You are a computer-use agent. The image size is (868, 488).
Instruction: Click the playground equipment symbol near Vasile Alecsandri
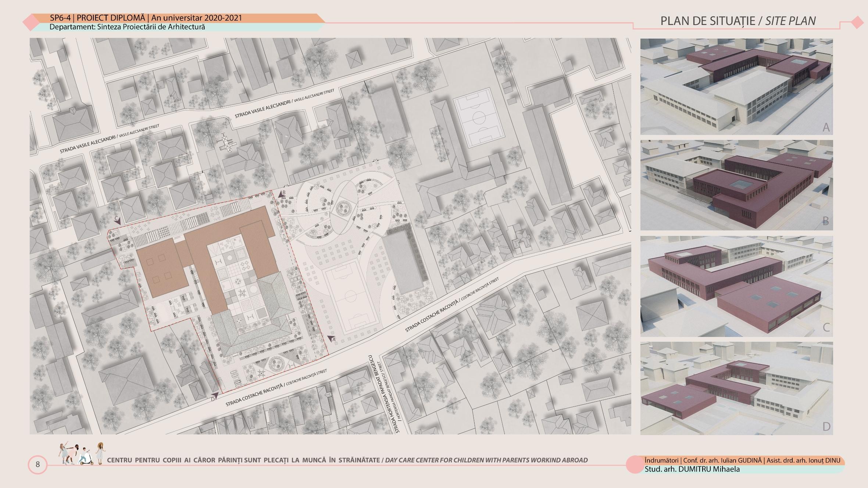[225, 143]
